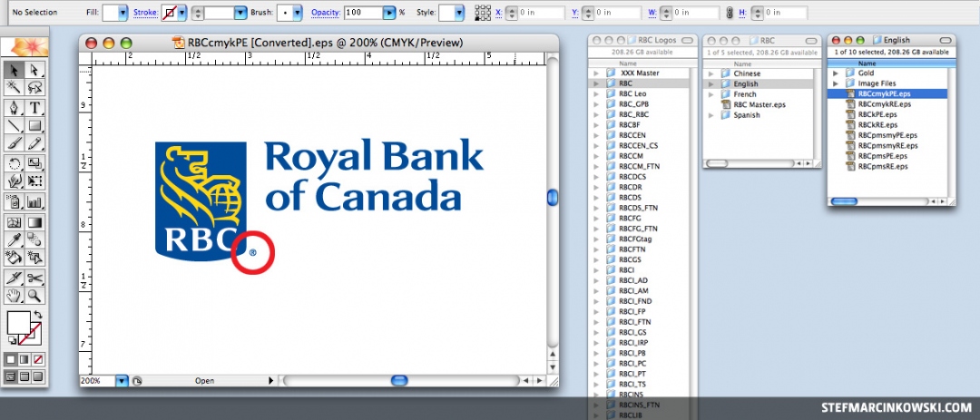Expand the Image Files folder
Screen dimensions: 980x420
(836, 83)
